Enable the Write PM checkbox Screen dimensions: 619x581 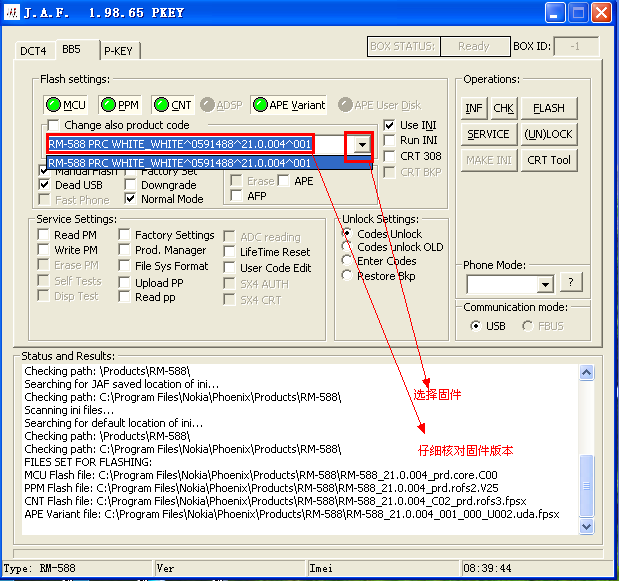[x=43, y=249]
